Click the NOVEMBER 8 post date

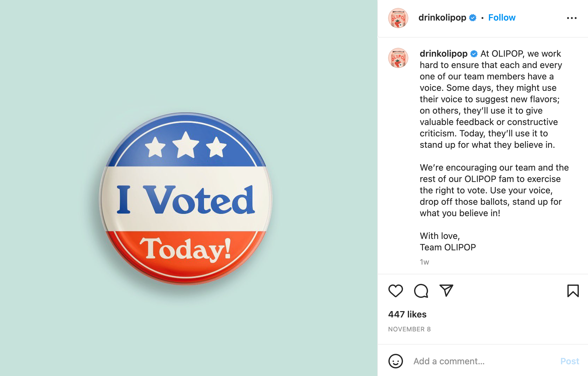409,329
